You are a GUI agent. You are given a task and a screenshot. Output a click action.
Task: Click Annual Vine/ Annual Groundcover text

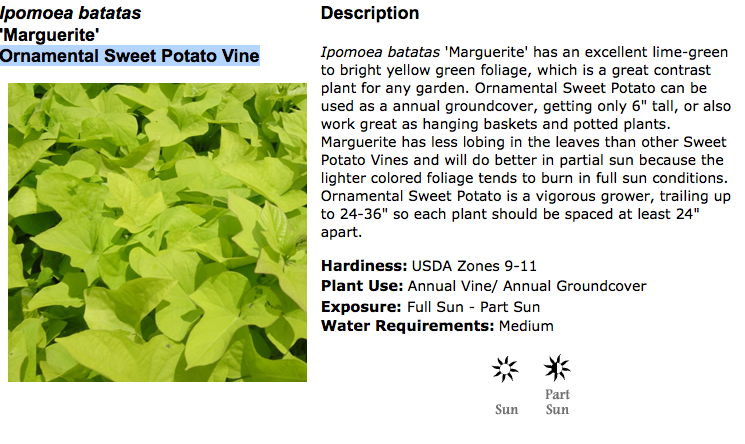(527, 286)
